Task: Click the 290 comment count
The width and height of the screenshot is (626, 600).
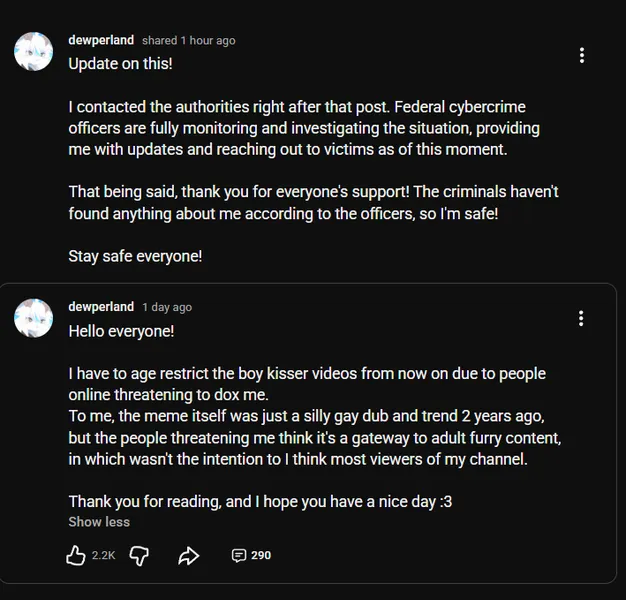Action: coord(261,555)
